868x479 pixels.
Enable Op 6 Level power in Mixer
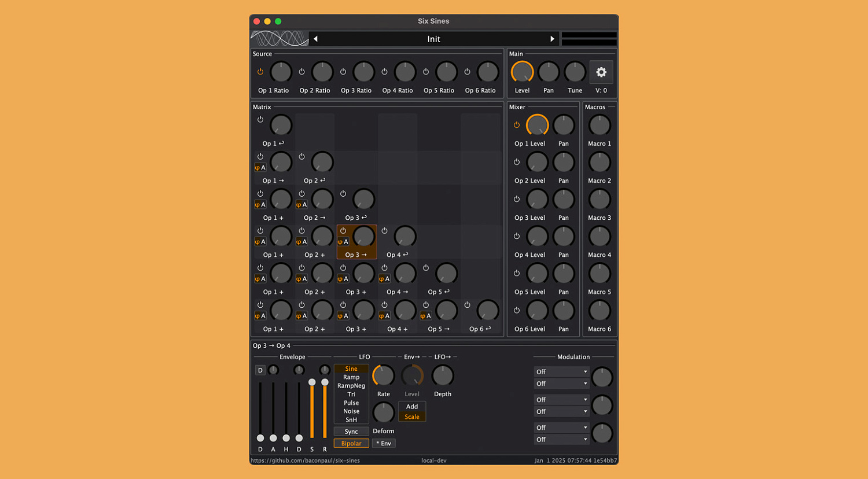pyautogui.click(x=517, y=310)
